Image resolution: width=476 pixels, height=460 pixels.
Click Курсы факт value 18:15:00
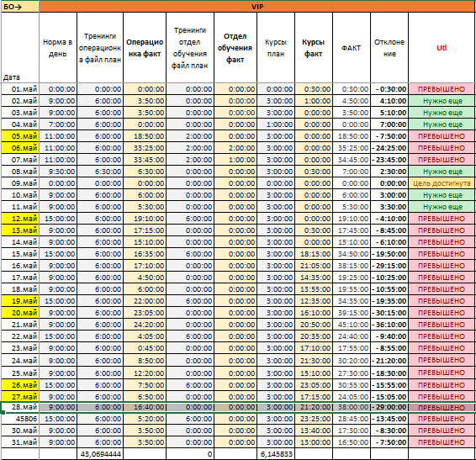pyautogui.click(x=314, y=254)
